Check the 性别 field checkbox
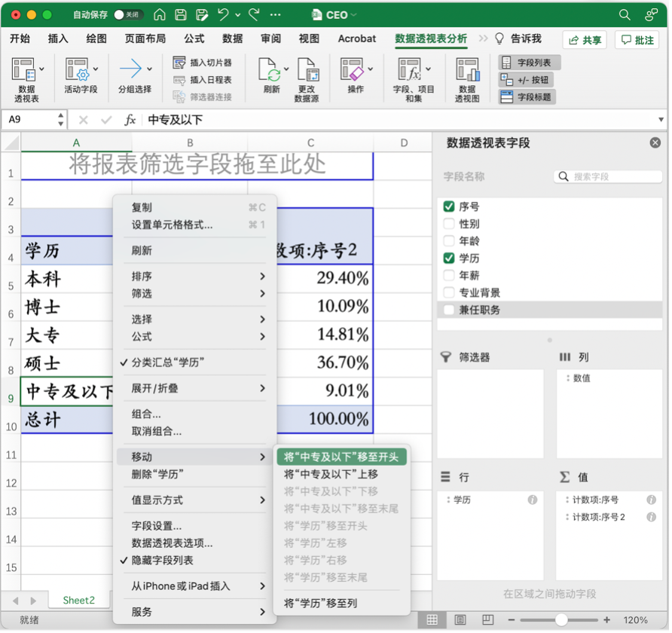This screenshot has height=633, width=672. pyautogui.click(x=449, y=224)
